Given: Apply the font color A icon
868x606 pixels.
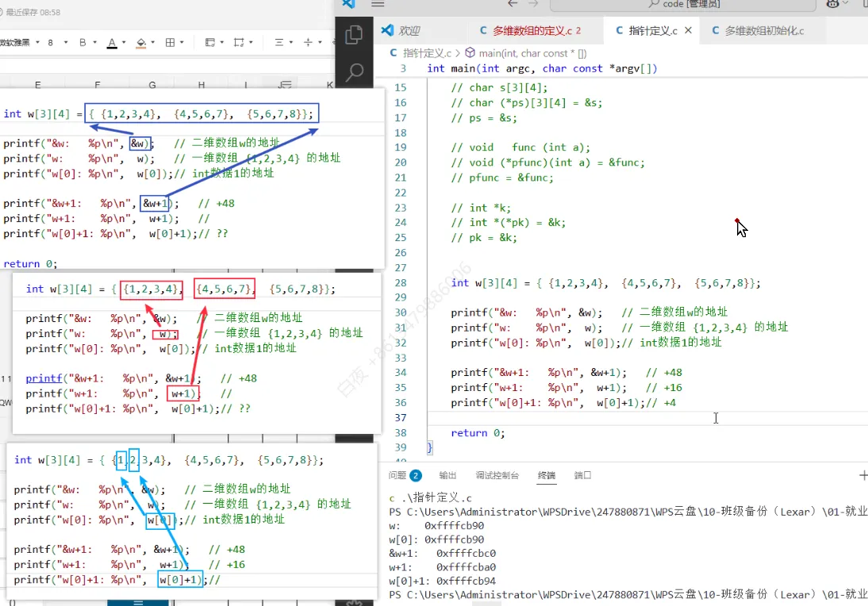Looking at the screenshot, I should 111,43.
